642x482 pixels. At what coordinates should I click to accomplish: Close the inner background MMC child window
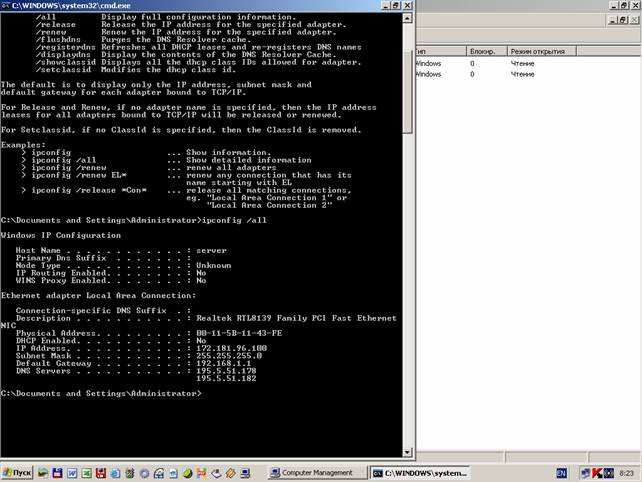(634, 19)
